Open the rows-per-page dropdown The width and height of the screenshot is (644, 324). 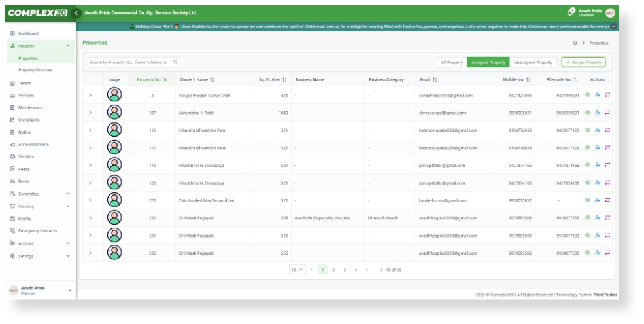click(x=297, y=270)
